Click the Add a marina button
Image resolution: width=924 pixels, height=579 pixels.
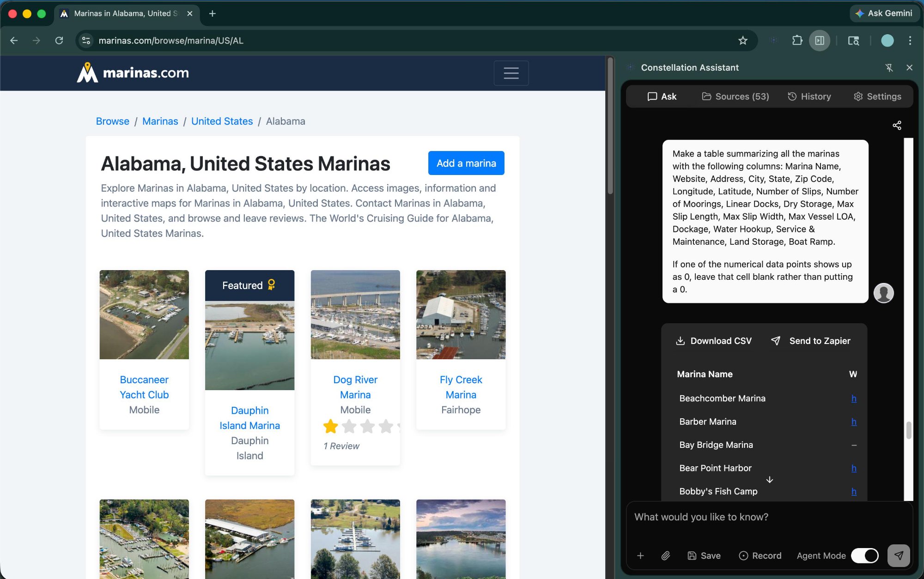pyautogui.click(x=466, y=163)
